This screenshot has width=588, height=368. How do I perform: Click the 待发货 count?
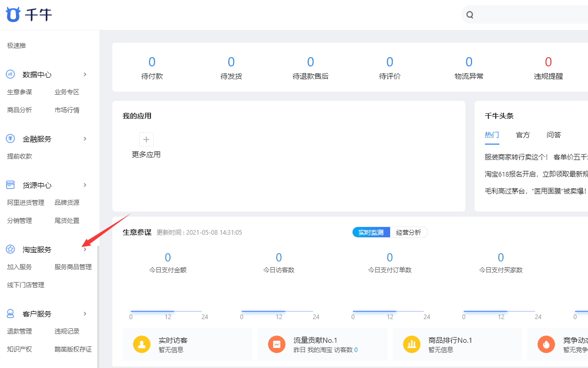pos(231,62)
